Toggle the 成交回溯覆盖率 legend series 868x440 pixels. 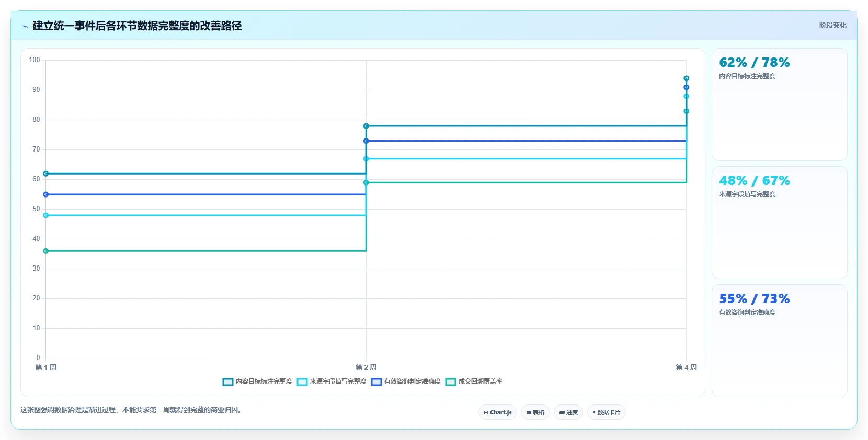[x=474, y=381]
